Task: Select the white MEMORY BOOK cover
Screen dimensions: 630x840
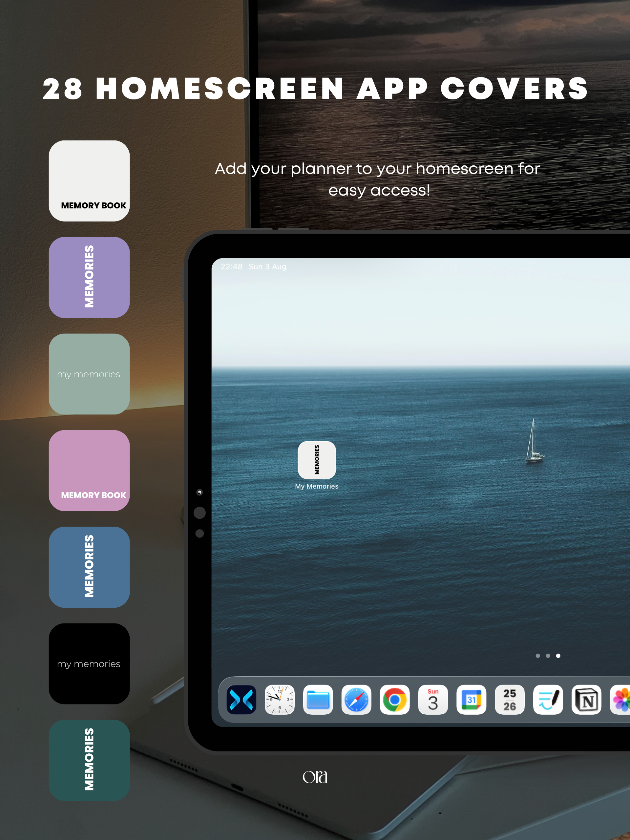Action: tap(89, 181)
